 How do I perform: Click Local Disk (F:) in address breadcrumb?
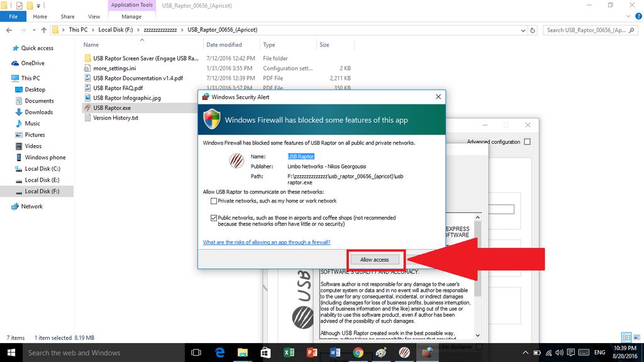tap(116, 30)
